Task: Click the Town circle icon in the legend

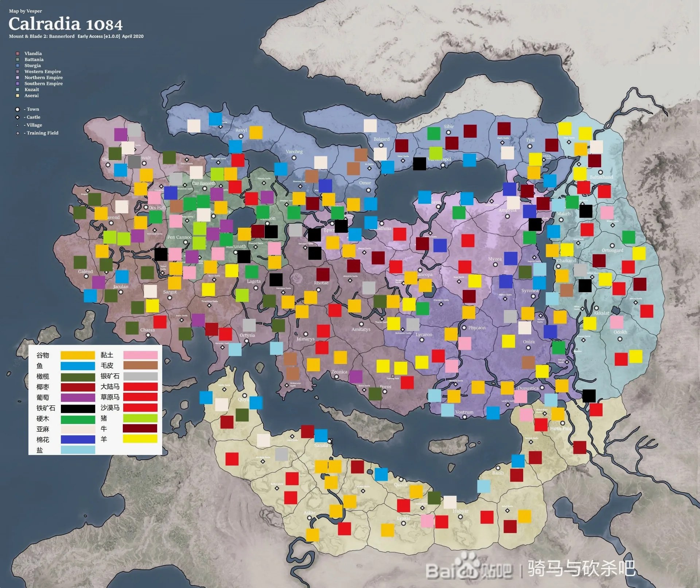Action: [x=17, y=109]
